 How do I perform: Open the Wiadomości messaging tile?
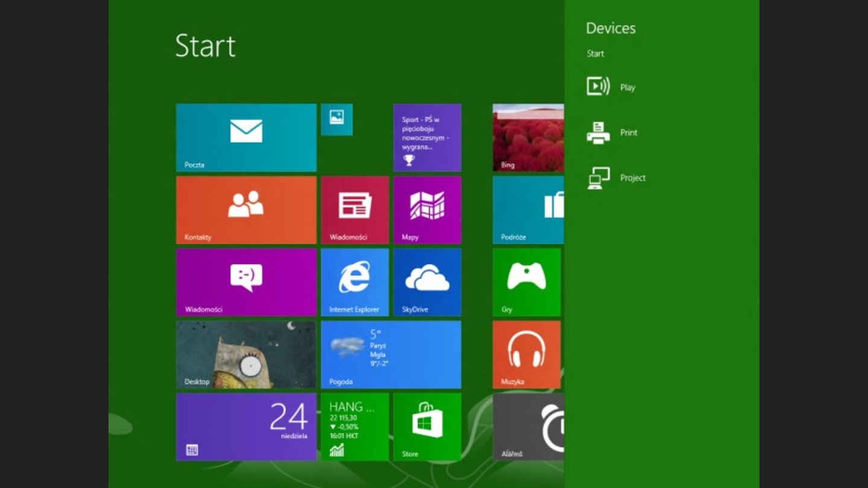point(245,282)
